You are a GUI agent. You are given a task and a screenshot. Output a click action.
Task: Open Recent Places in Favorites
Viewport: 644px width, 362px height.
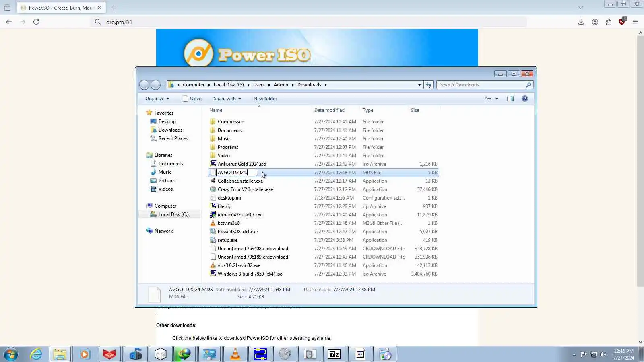pyautogui.click(x=173, y=138)
